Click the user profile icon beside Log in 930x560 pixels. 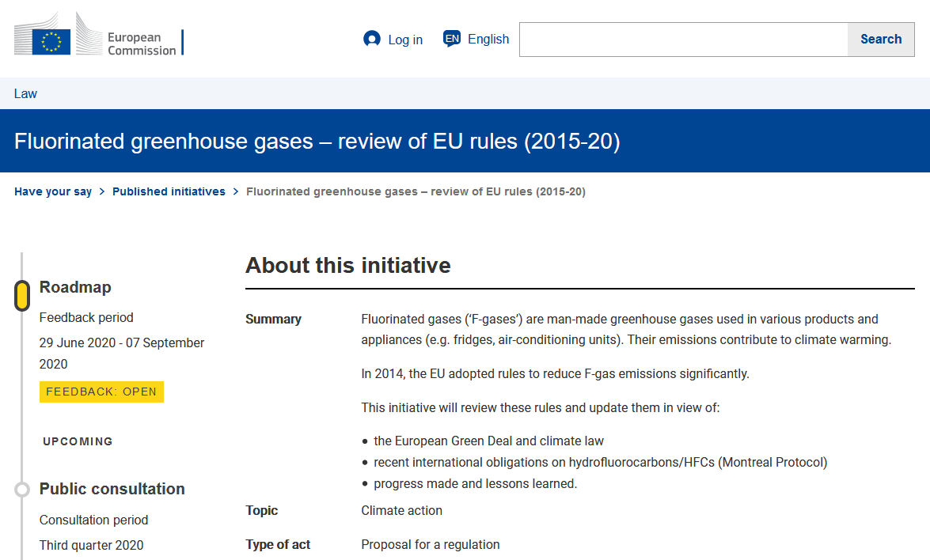click(371, 39)
